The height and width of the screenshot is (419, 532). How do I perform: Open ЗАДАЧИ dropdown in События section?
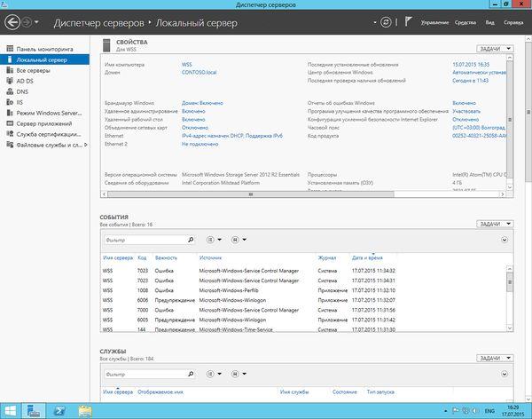click(x=495, y=224)
